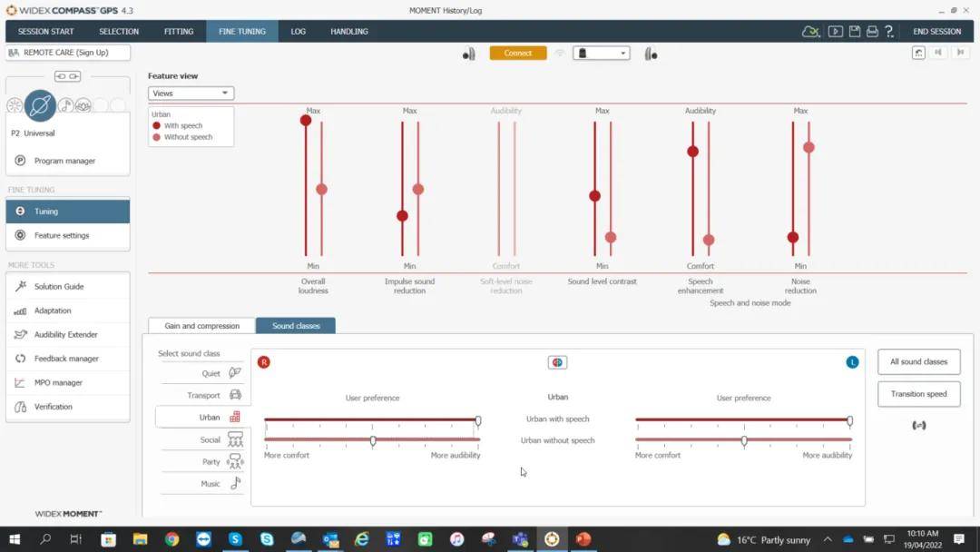Open Windows Start menu
The height and width of the screenshot is (552, 980).
(15, 539)
